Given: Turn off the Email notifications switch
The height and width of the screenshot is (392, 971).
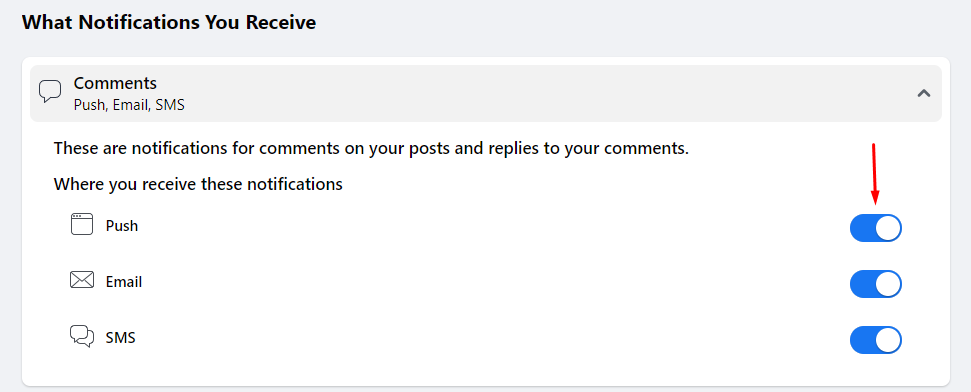Looking at the screenshot, I should coord(876,284).
